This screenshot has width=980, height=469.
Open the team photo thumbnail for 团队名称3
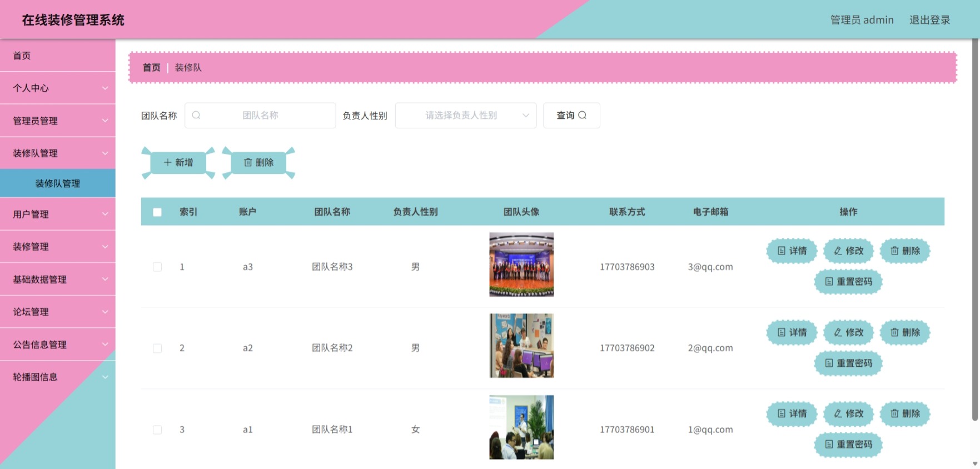[x=521, y=265]
